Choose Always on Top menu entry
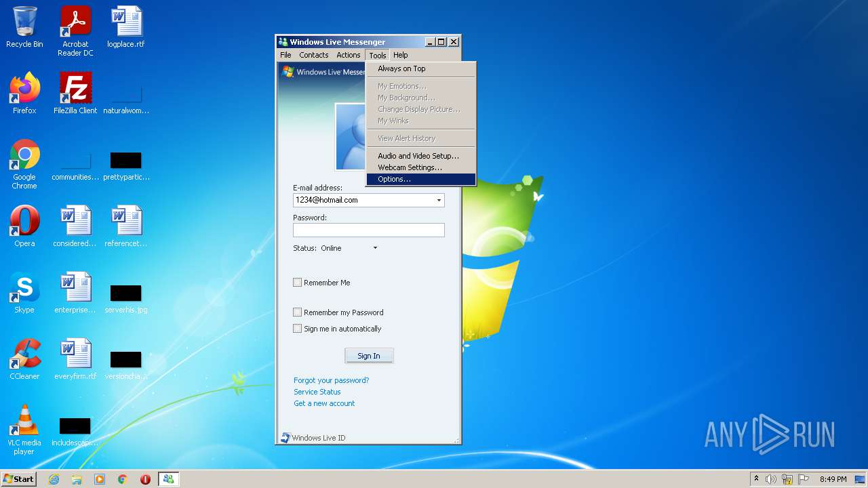The image size is (868, 488). coord(421,68)
